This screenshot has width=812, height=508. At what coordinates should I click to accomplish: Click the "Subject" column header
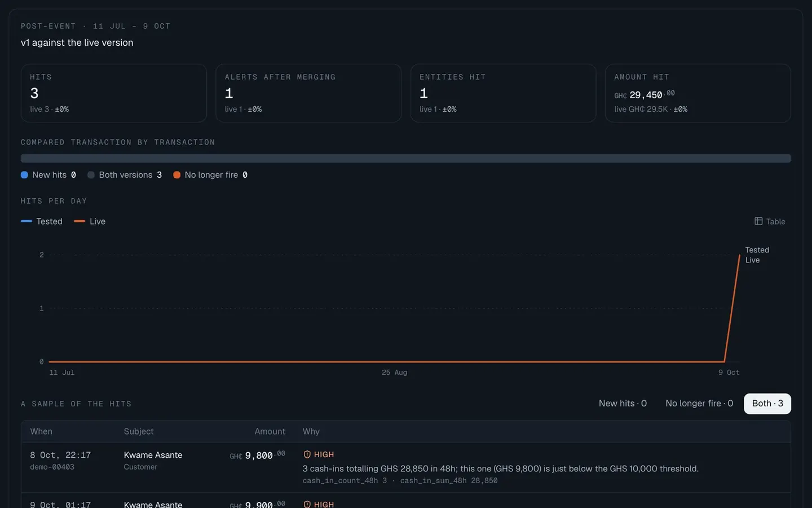139,431
